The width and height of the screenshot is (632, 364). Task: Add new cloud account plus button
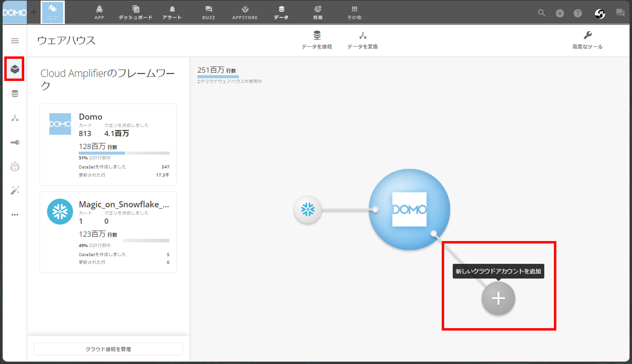click(499, 299)
